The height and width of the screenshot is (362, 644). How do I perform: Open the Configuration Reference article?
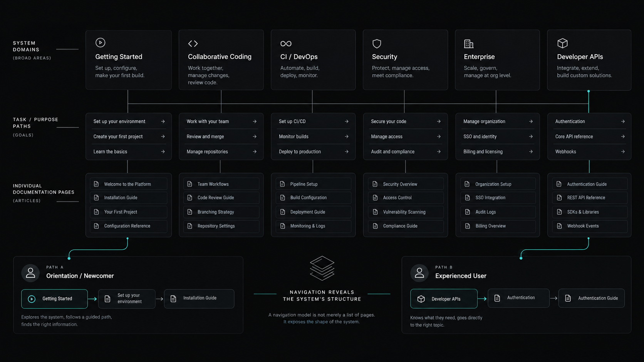click(129, 226)
